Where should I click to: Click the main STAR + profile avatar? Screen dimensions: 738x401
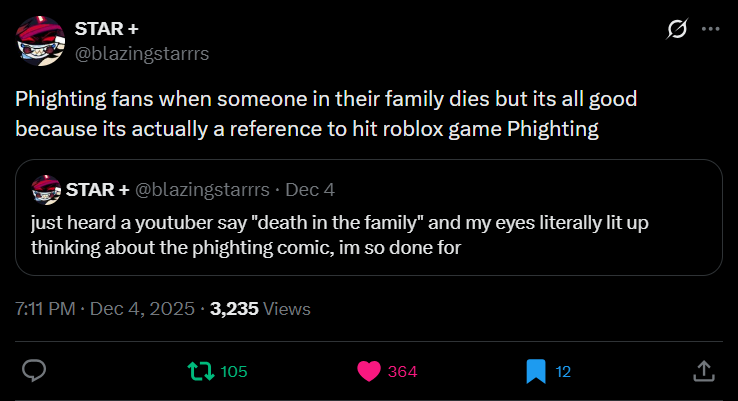pyautogui.click(x=40, y=42)
